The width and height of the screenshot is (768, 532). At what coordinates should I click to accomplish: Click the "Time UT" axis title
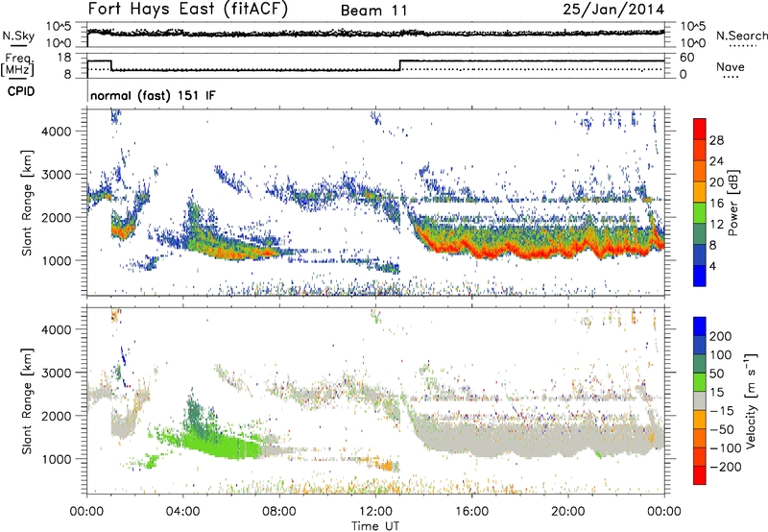375,526
